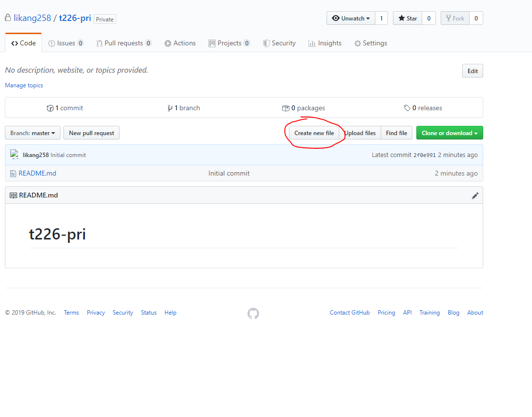Screen dimensions: 532x417
Task: Click commit hash 2f0e991
Action: [424, 155]
